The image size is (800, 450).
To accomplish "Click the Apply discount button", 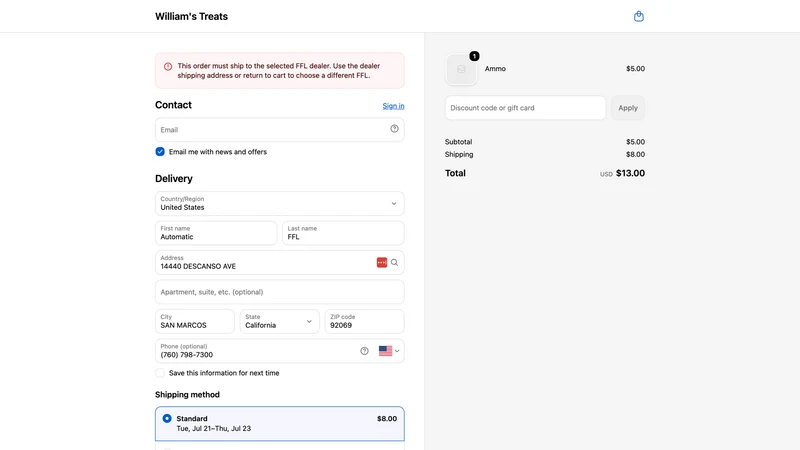I will coord(628,108).
